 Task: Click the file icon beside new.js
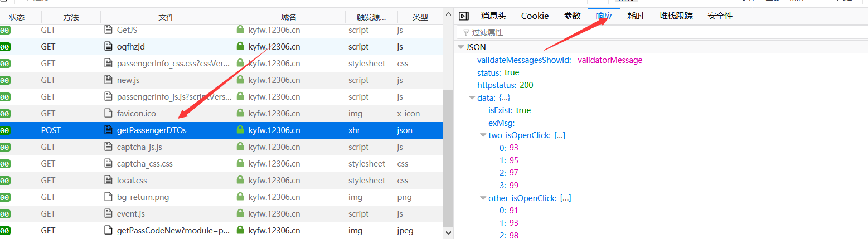pyautogui.click(x=109, y=80)
